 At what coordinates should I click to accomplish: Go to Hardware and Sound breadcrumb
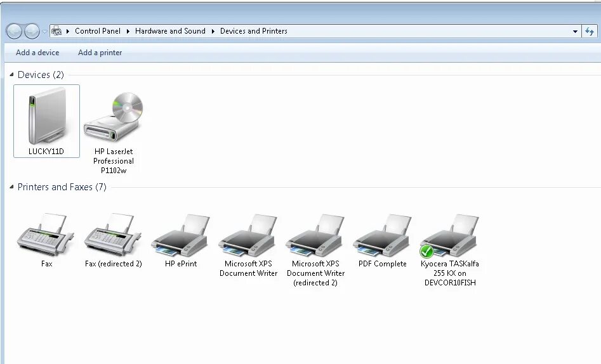170,31
